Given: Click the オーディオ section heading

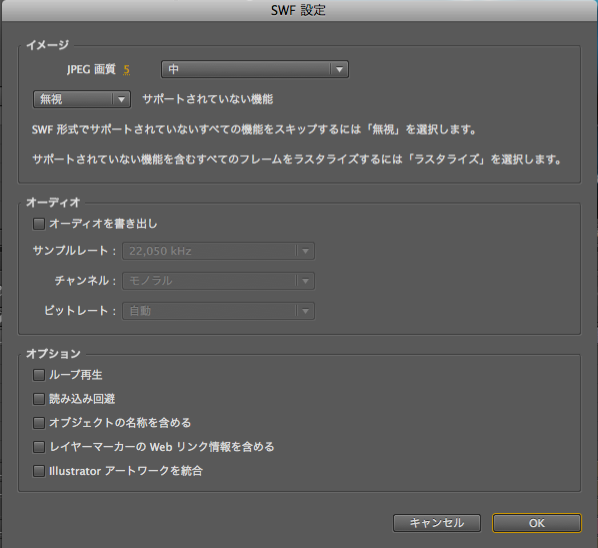Looking at the screenshot, I should coord(53,202).
